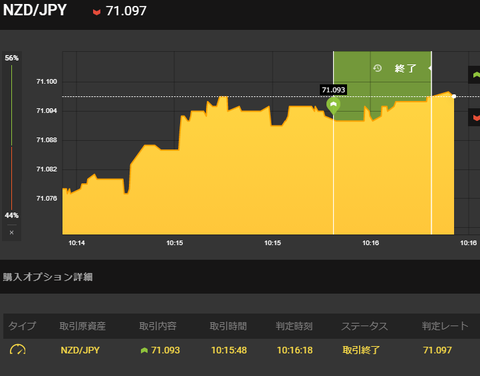Viewport: 480px width, 376px height.
Task: Click the 10:16:18 judgment time cell
Action: click(295, 350)
